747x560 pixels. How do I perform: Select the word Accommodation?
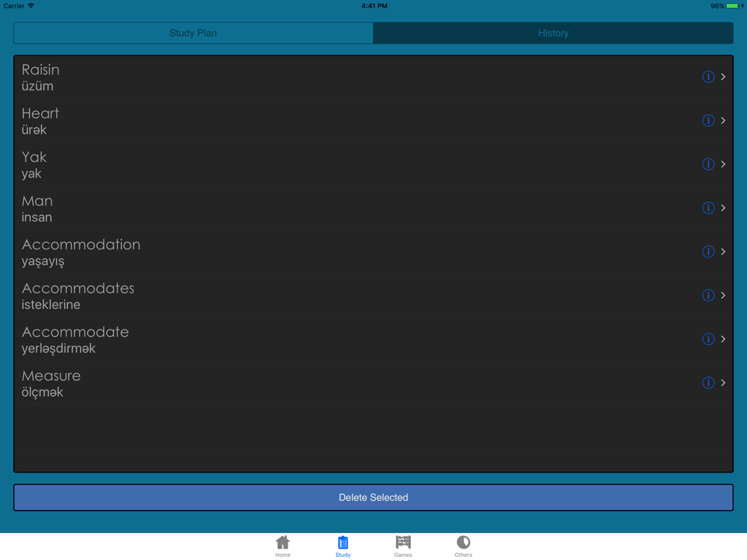(x=81, y=245)
